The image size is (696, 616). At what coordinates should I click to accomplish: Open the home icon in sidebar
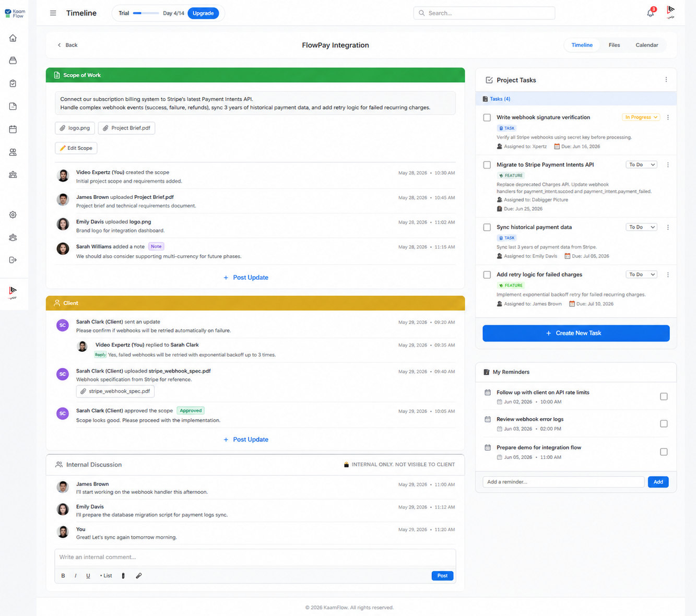click(x=13, y=38)
